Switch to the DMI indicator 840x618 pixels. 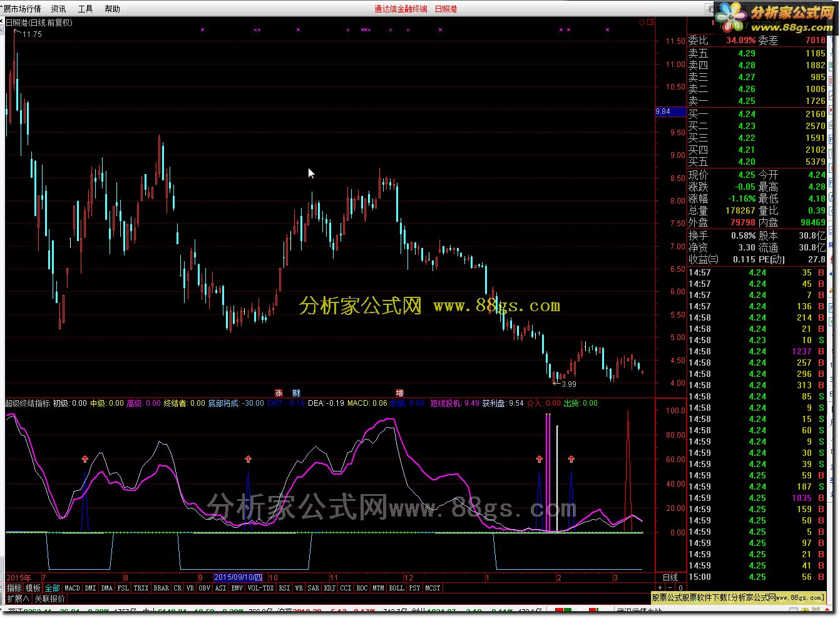pos(90,588)
